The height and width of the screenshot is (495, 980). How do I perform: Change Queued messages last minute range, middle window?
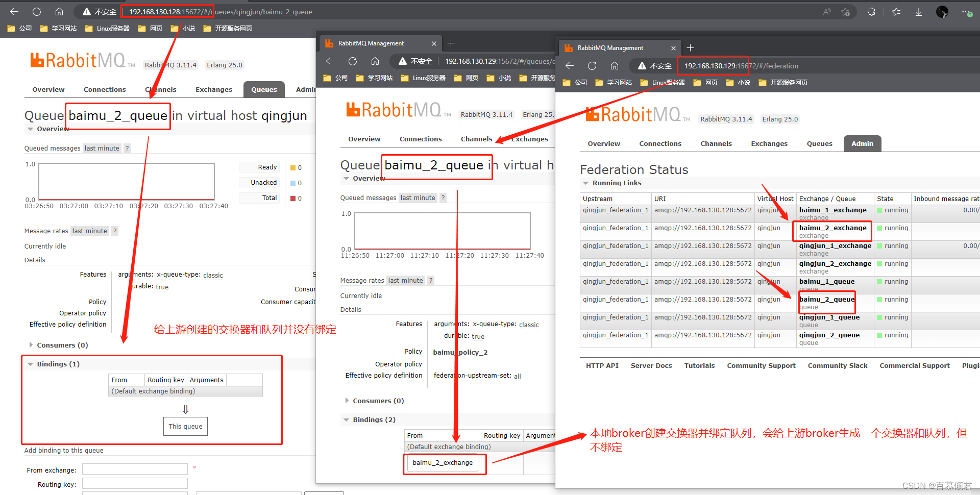[x=418, y=198]
